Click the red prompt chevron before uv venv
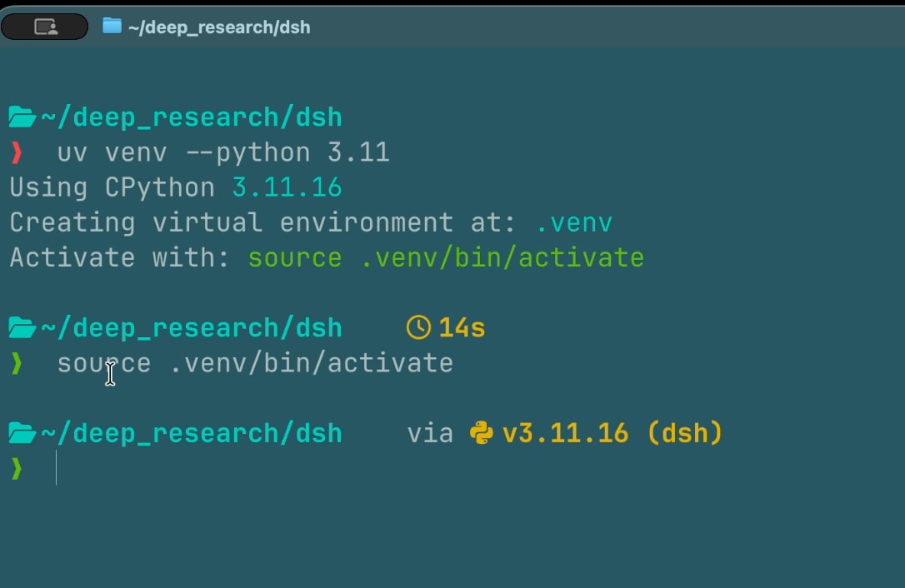This screenshot has height=588, width=905. point(17,153)
